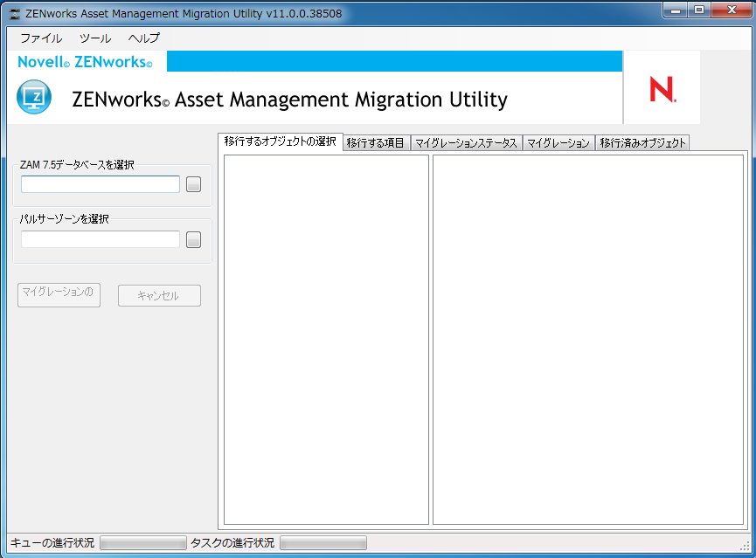Click the application icon in the title bar
Screen dimensions: 756x558
tap(15, 13)
